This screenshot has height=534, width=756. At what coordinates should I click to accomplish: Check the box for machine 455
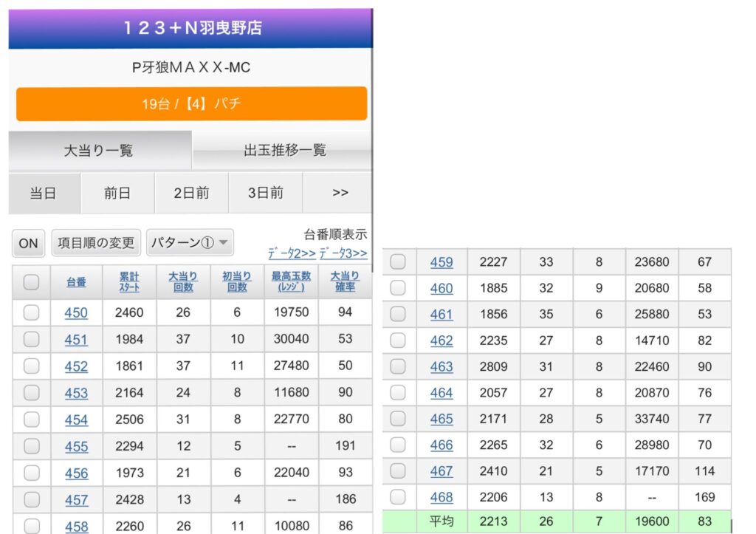point(31,446)
